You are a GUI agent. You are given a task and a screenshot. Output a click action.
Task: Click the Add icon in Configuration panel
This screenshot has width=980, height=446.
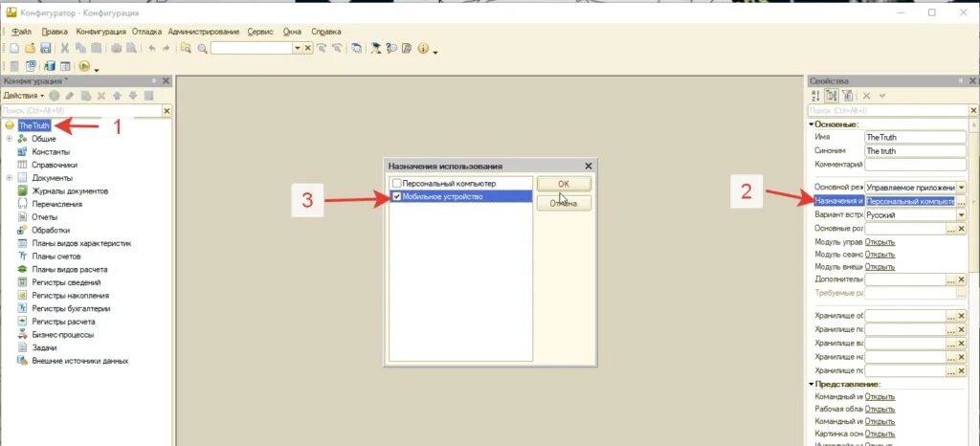55,96
